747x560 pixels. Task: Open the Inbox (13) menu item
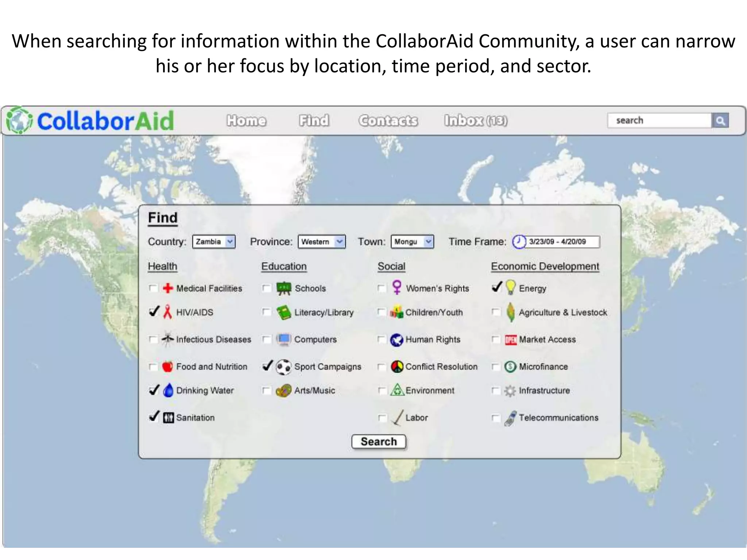tap(475, 121)
